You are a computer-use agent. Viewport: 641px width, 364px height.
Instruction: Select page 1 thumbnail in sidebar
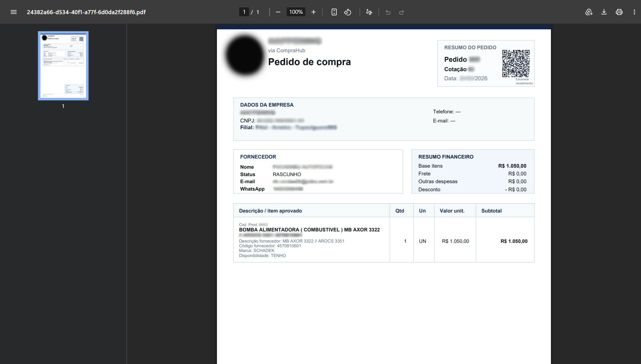pyautogui.click(x=63, y=66)
